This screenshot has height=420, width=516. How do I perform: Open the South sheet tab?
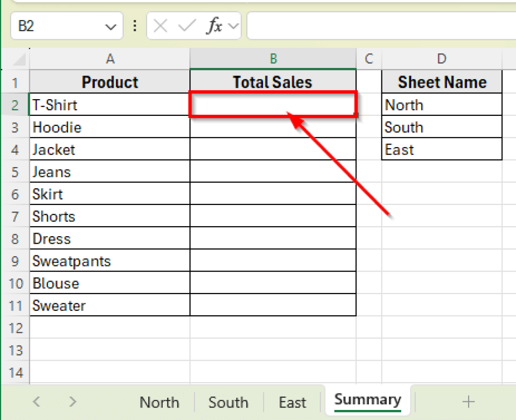coord(228,402)
